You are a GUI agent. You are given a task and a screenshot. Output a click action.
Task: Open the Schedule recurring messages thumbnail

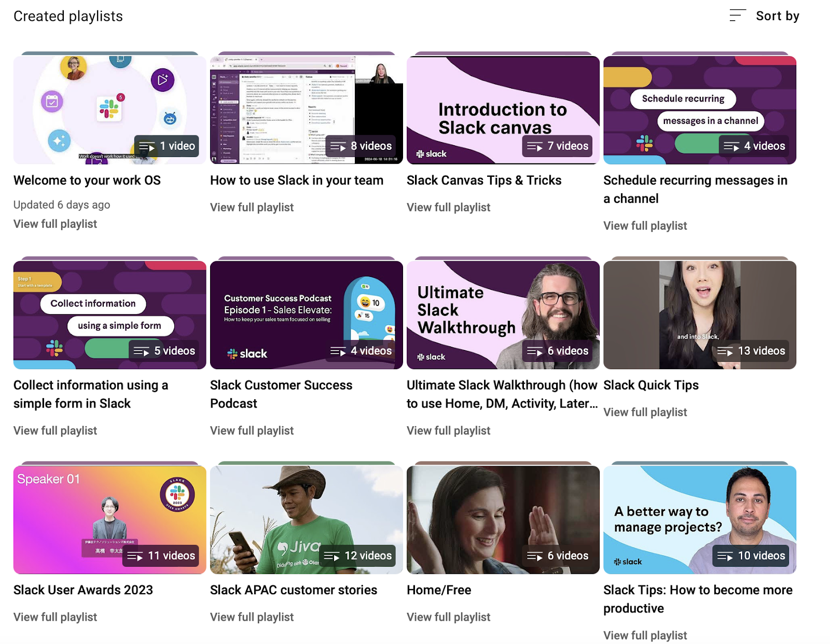[700, 110]
